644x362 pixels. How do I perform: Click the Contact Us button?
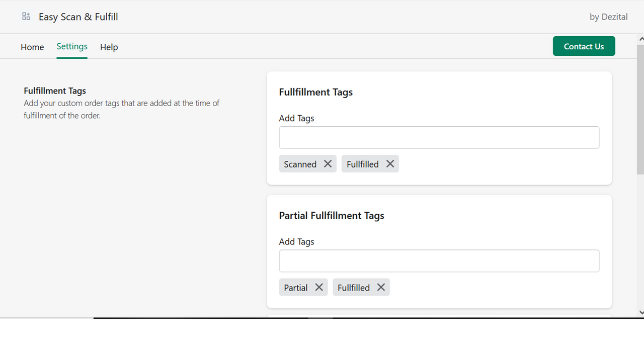pyautogui.click(x=584, y=46)
